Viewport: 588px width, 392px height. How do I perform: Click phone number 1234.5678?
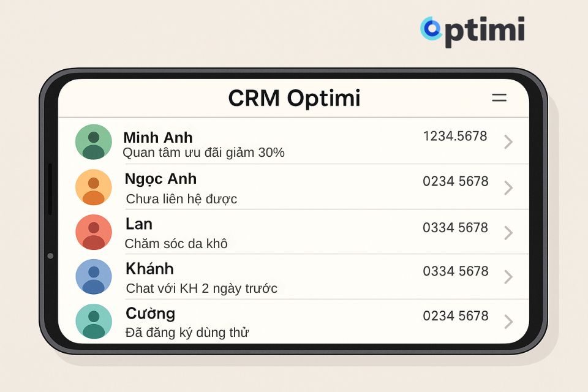point(455,136)
